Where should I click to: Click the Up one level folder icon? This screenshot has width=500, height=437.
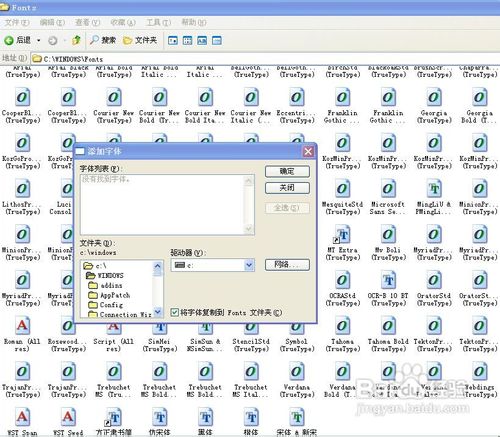[76, 41]
